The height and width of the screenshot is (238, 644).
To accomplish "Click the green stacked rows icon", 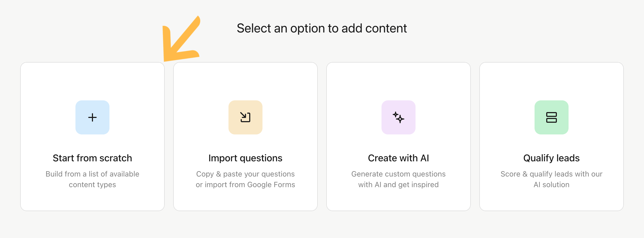I will 552,117.
